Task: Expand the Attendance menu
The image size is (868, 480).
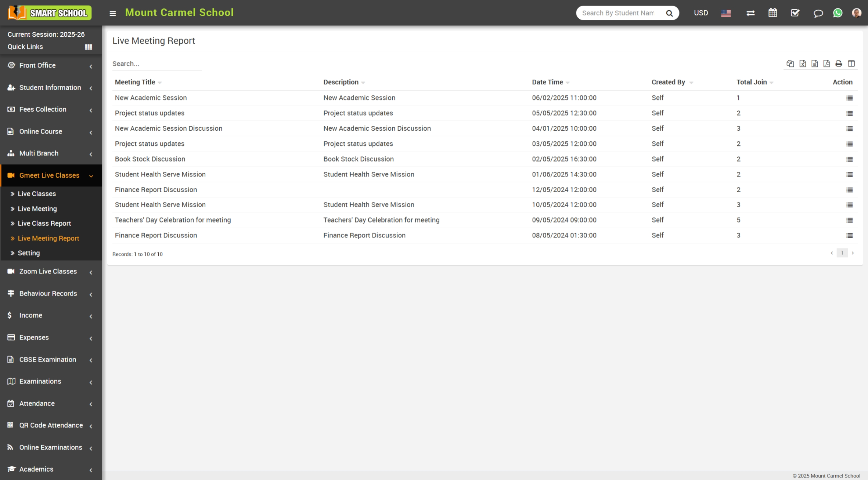Action: coord(51,404)
